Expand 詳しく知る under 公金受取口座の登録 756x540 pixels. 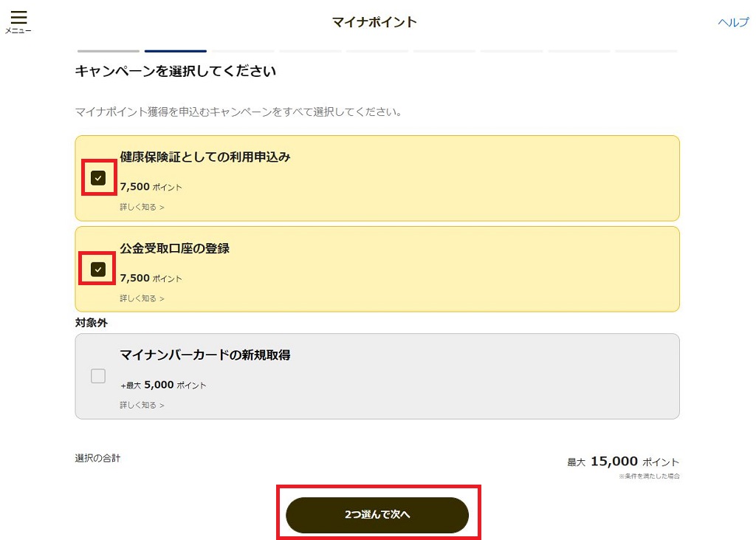142,298
